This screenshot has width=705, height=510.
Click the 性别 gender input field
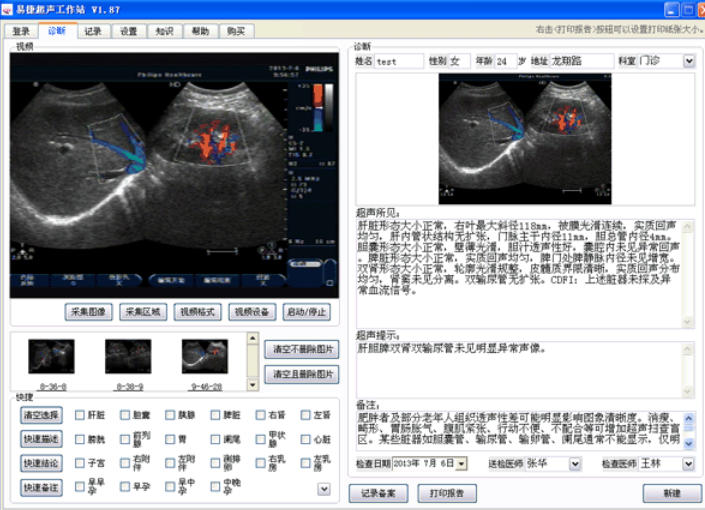pos(460,61)
